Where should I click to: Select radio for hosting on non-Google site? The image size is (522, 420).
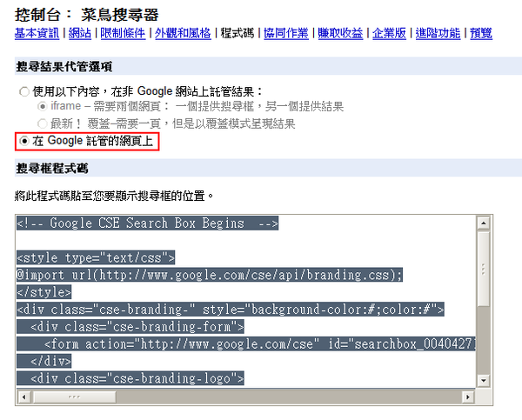pos(24,91)
